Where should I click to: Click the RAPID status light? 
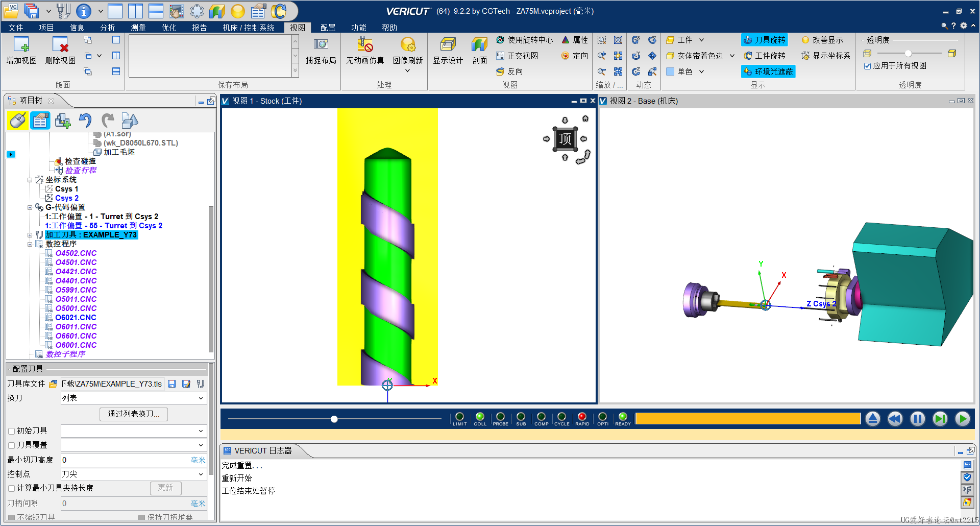pos(582,417)
